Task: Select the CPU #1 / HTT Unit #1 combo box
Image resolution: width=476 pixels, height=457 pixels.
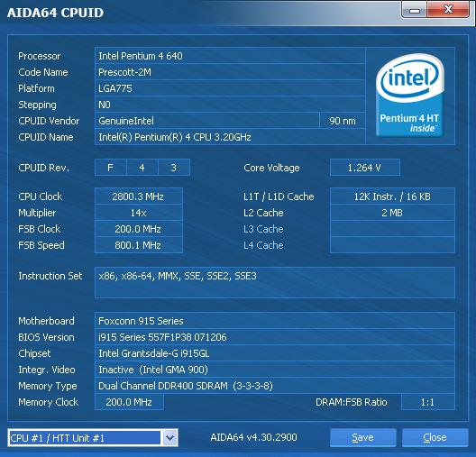Action: [x=93, y=437]
